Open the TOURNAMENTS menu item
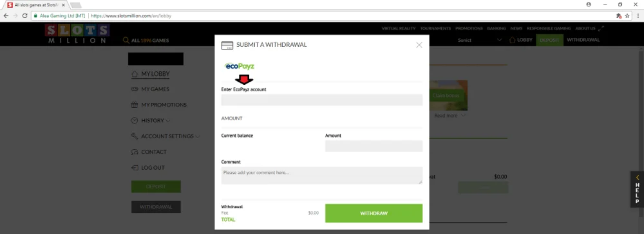The image size is (644, 234). [435, 29]
